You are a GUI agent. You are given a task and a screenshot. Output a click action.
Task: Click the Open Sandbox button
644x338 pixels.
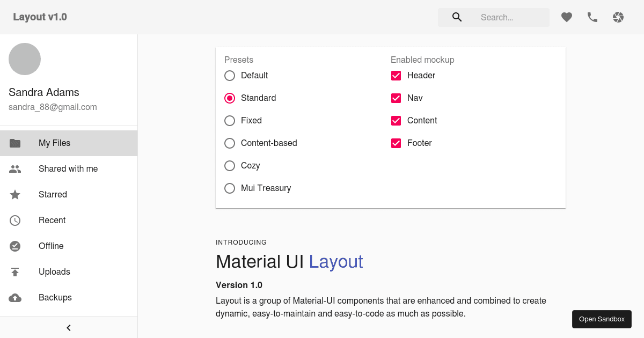coord(602,319)
